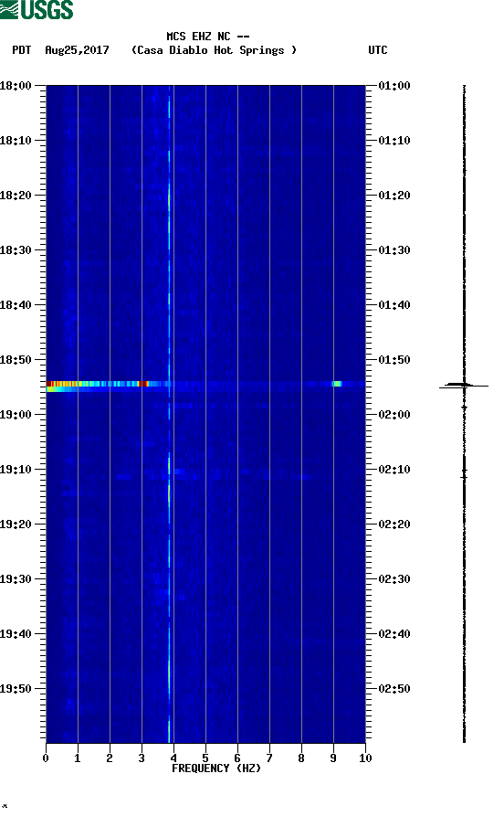Click the UTC timezone label
This screenshot has height=816, width=504.
[378, 50]
